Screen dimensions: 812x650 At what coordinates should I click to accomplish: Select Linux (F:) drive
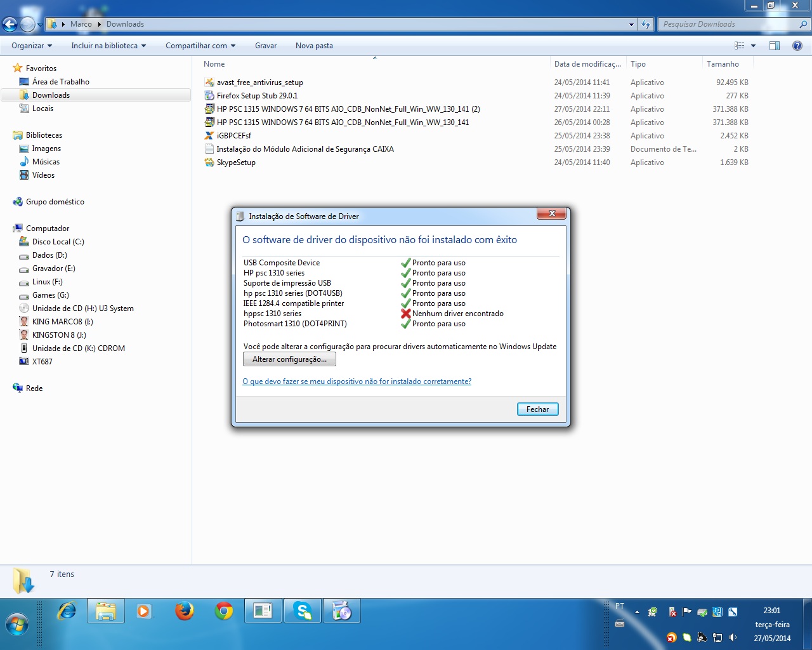pos(47,282)
